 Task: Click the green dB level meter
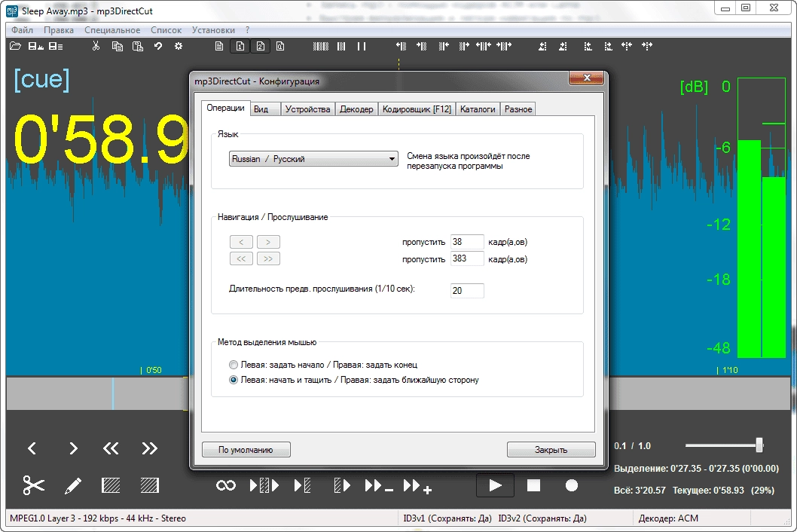762,218
